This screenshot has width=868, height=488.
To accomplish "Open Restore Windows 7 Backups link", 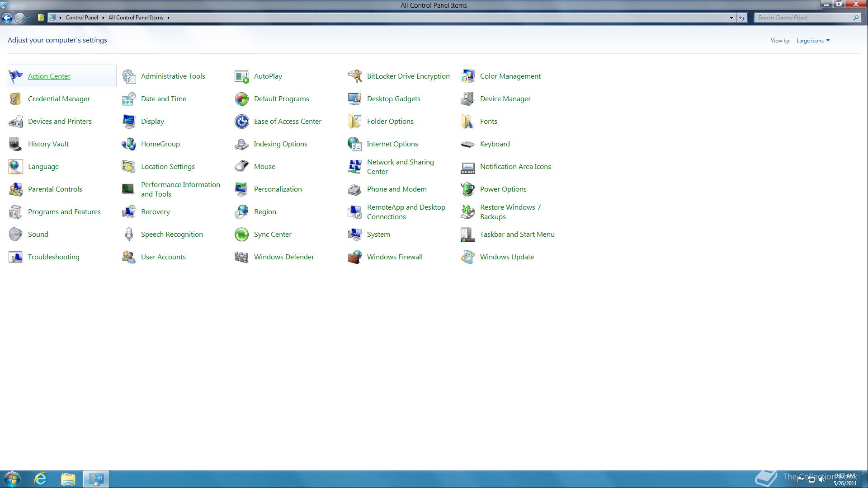I will click(510, 211).
